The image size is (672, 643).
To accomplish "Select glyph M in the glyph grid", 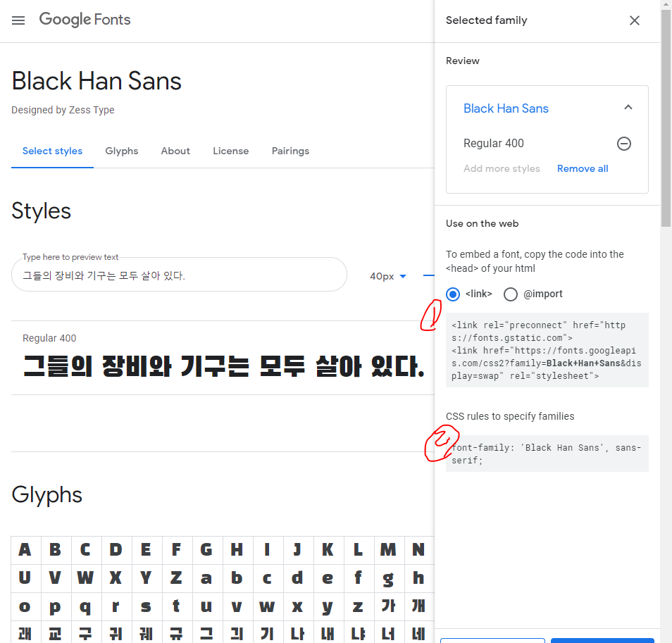I will tap(388, 549).
